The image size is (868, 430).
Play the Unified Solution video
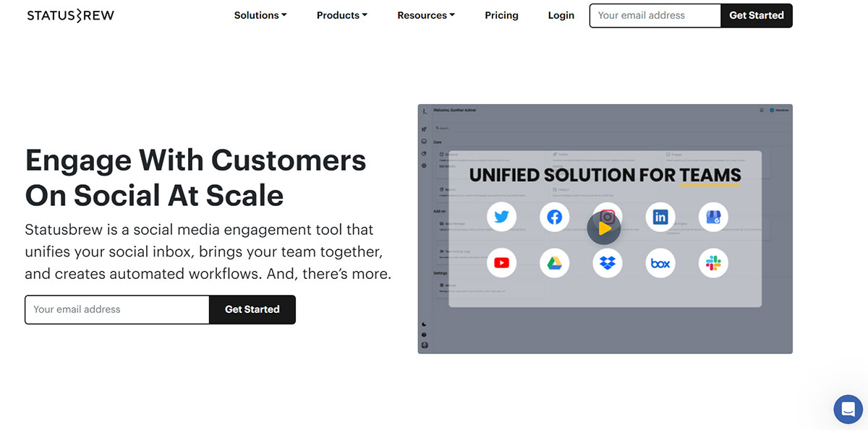[x=605, y=228]
